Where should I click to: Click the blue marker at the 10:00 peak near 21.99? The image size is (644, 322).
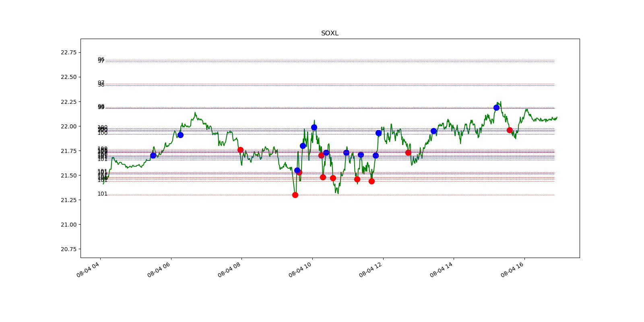tap(314, 127)
